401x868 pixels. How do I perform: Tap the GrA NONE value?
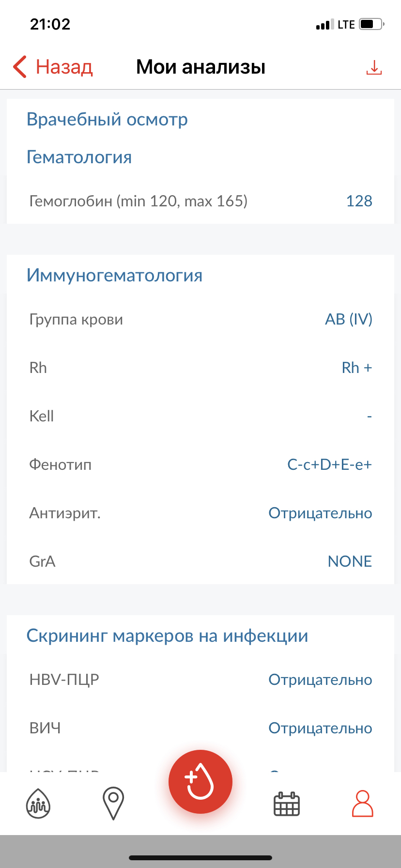click(350, 561)
